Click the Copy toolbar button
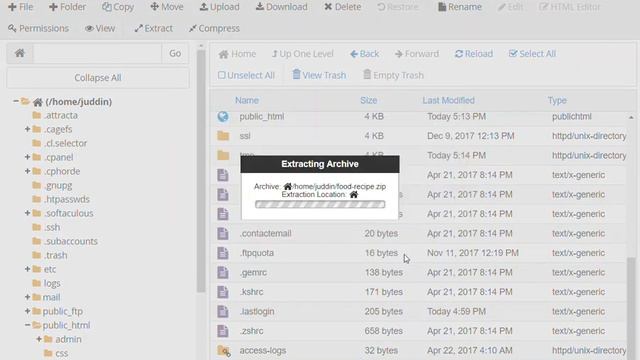 point(118,7)
